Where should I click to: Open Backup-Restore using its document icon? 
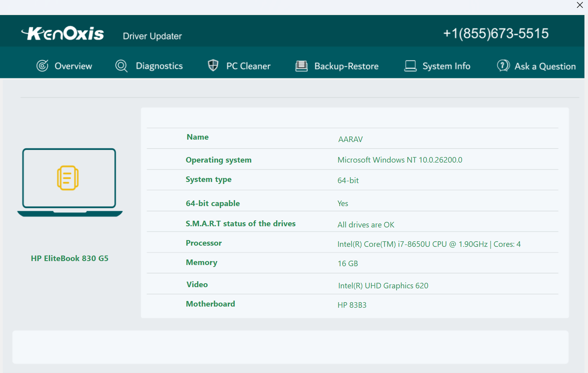(302, 66)
